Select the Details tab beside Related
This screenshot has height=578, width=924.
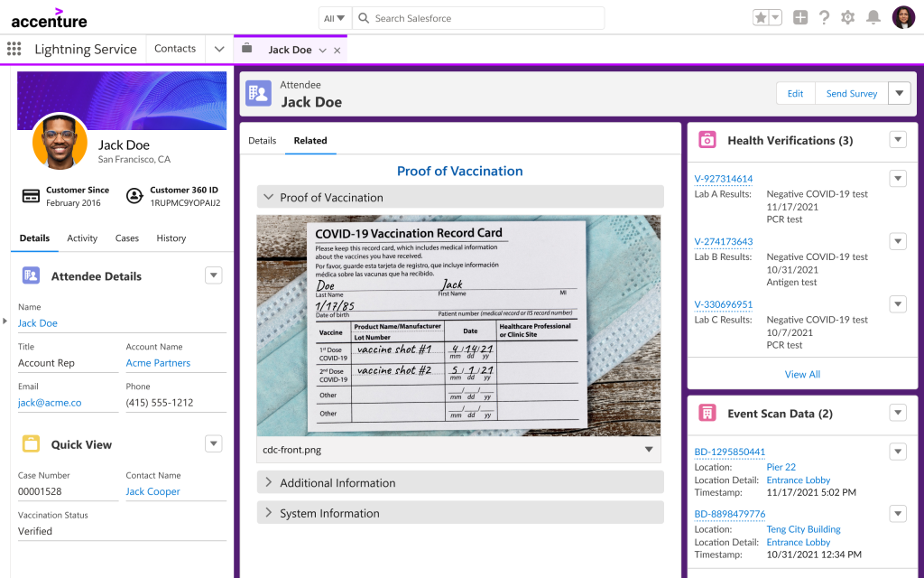(262, 141)
